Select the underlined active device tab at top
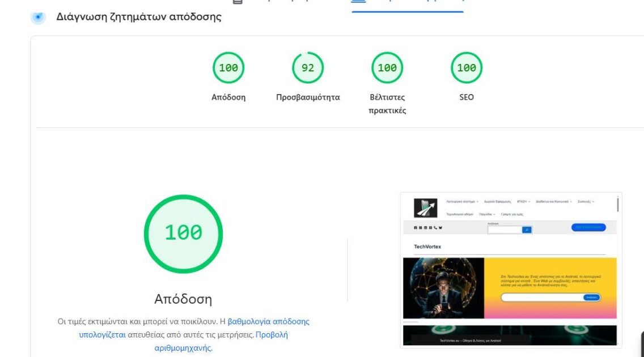 pos(408,4)
